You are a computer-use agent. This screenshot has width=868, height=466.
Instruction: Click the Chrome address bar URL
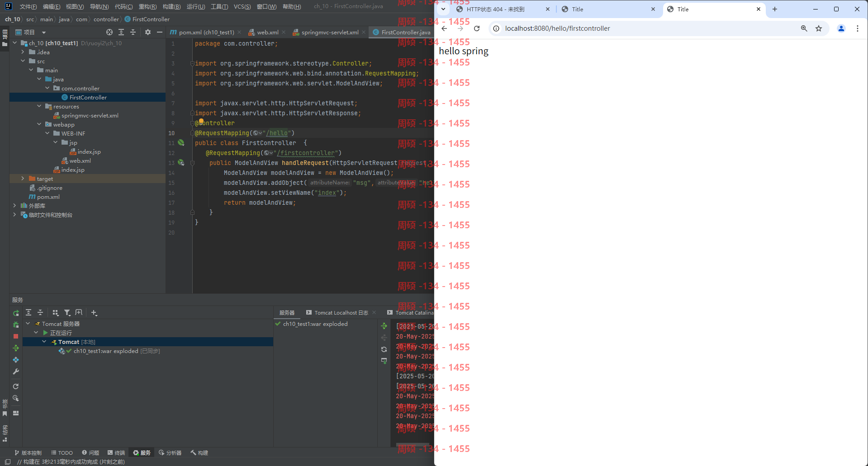tap(557, 28)
